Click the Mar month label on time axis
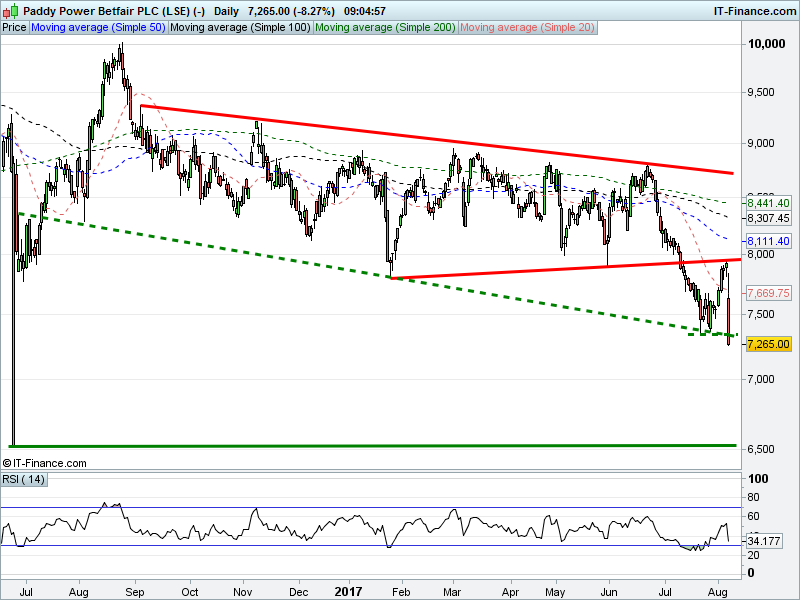This screenshot has width=800, height=600. tap(452, 592)
